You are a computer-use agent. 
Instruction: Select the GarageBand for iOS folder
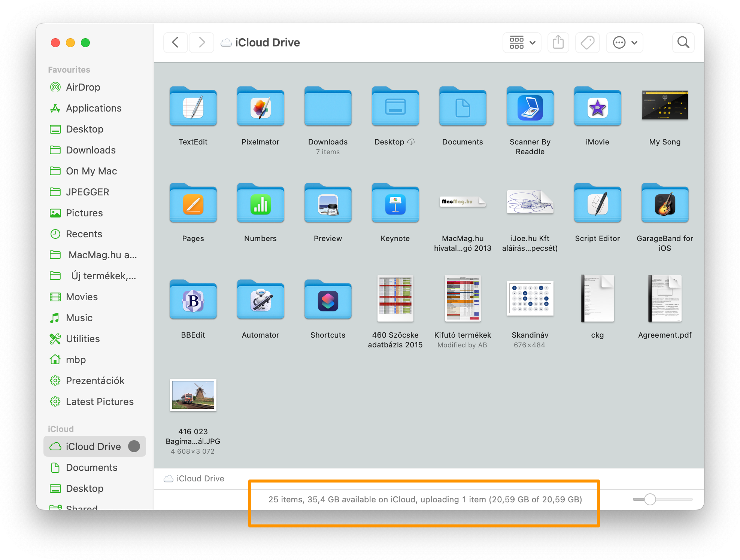(x=665, y=203)
